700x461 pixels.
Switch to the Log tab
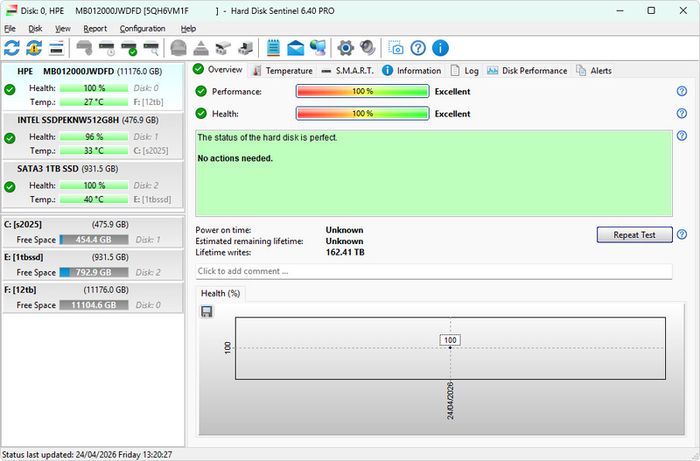coord(464,71)
